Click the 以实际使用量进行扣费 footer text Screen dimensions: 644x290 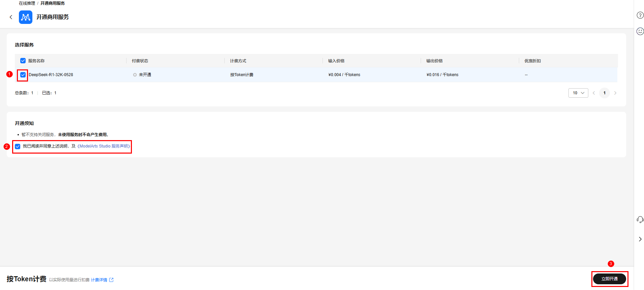69,280
